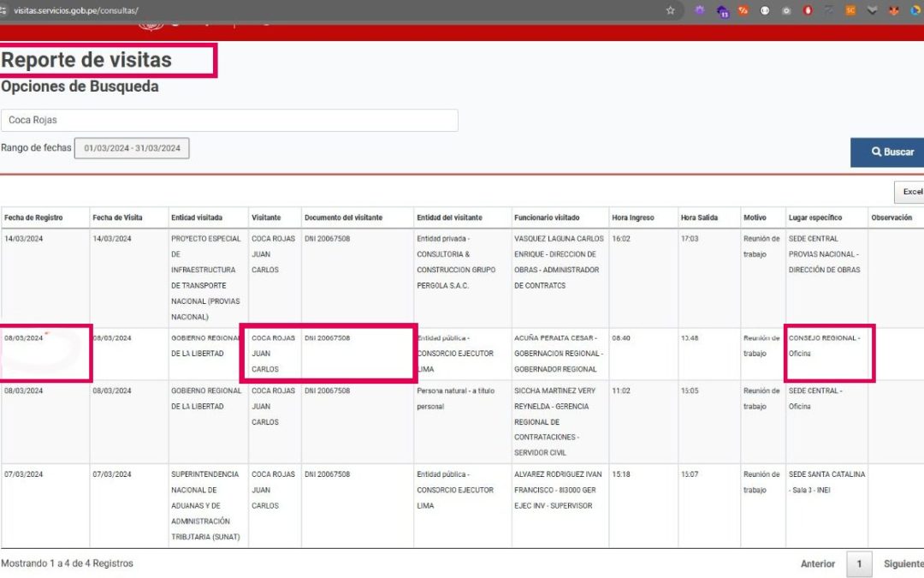
Task: Open the purple gear browser extension
Action: click(700, 10)
